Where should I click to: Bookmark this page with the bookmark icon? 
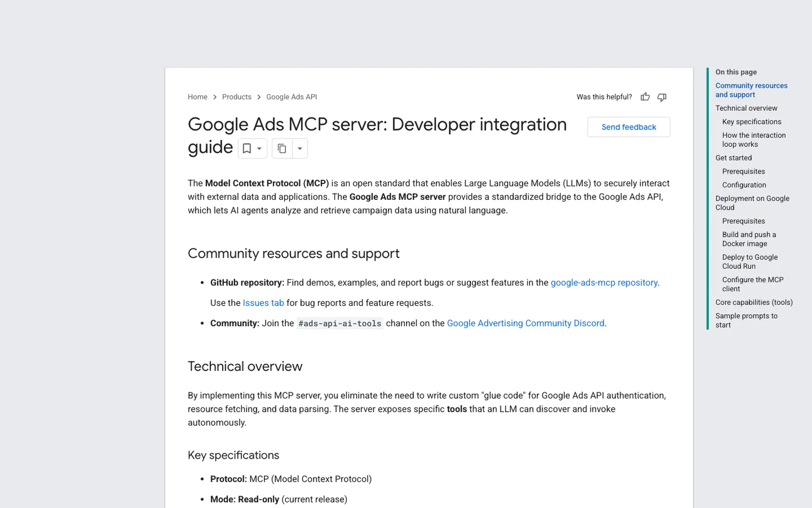[x=246, y=149]
